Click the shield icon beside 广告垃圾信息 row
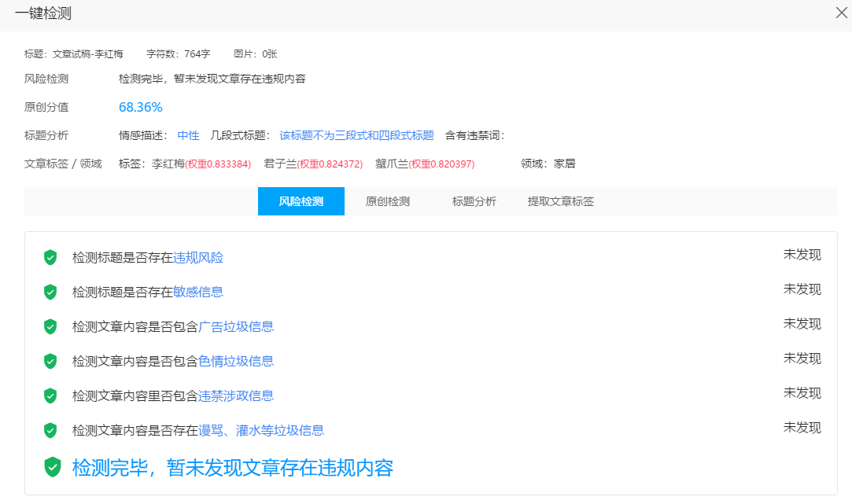This screenshot has width=852, height=504. point(50,326)
